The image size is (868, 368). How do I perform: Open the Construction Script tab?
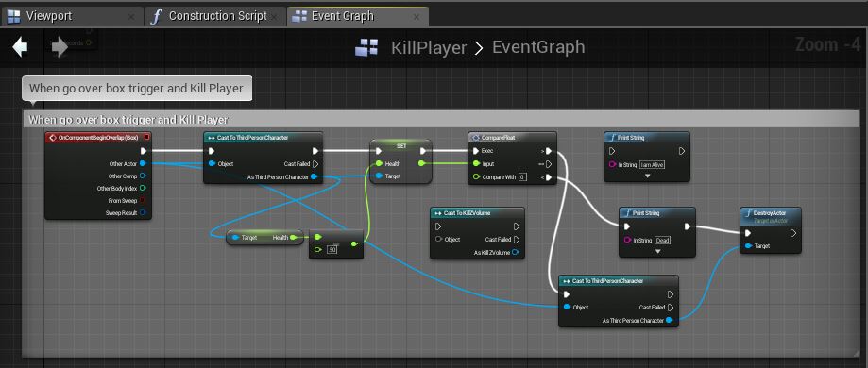pos(216,17)
